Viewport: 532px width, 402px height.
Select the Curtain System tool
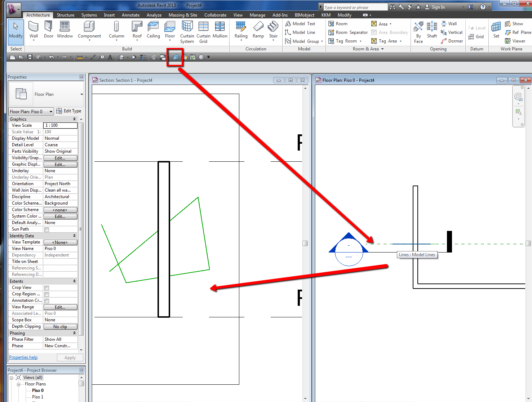pyautogui.click(x=187, y=32)
